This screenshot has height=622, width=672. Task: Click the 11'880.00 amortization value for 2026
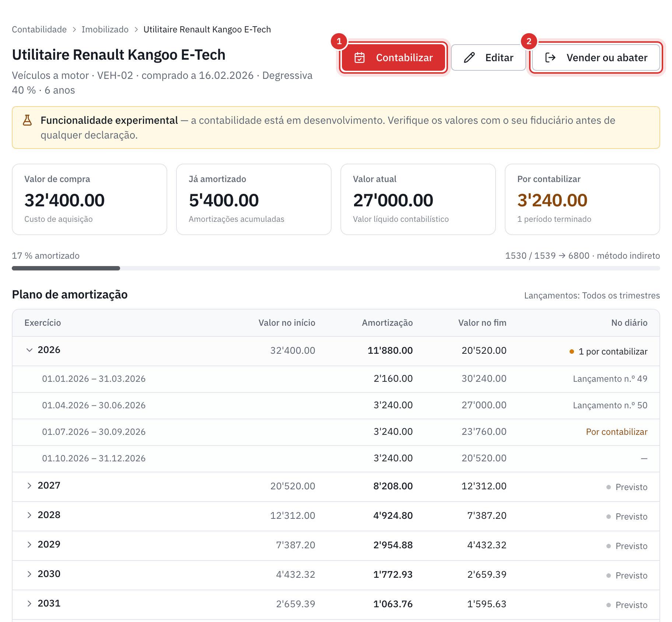(x=390, y=350)
